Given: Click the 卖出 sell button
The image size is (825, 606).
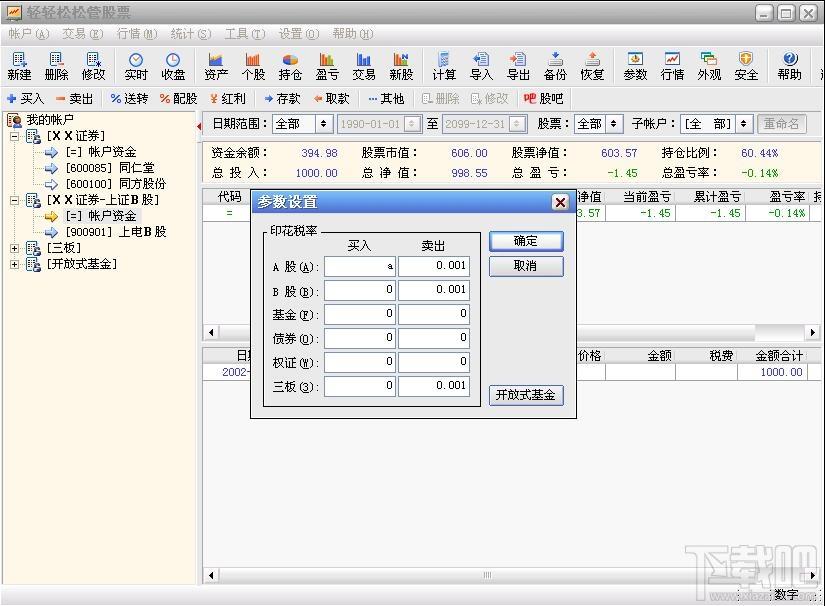Looking at the screenshot, I should 74,98.
